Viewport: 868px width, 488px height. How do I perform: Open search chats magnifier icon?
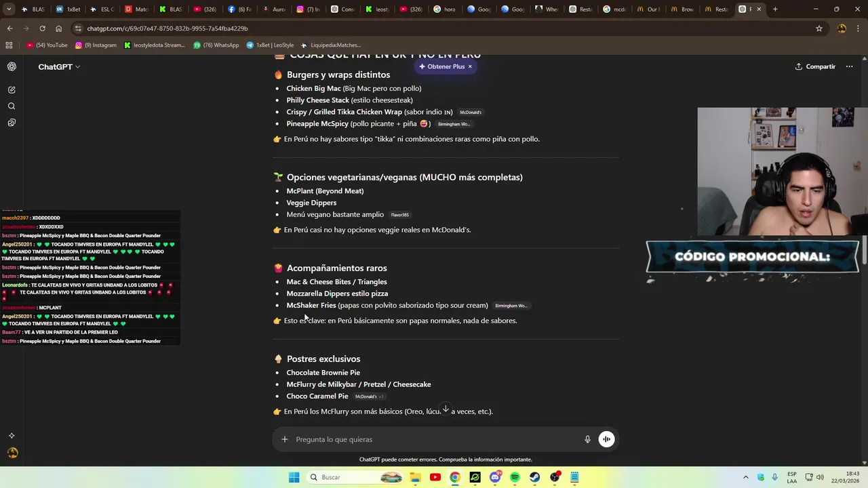[x=12, y=106]
